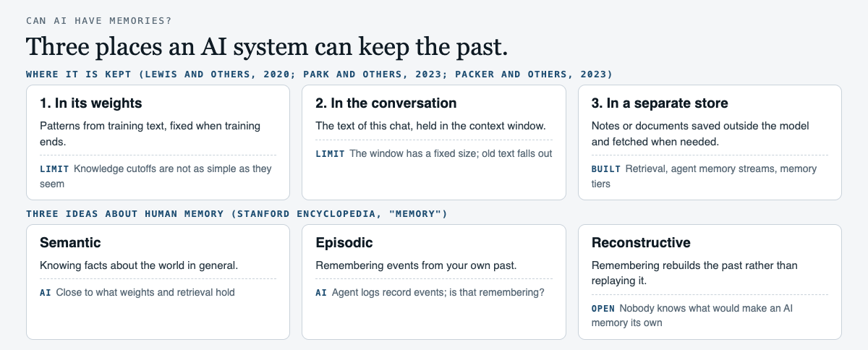The width and height of the screenshot is (868, 350).
Task: Select the '1. In its weights' card heading
Action: (x=91, y=103)
